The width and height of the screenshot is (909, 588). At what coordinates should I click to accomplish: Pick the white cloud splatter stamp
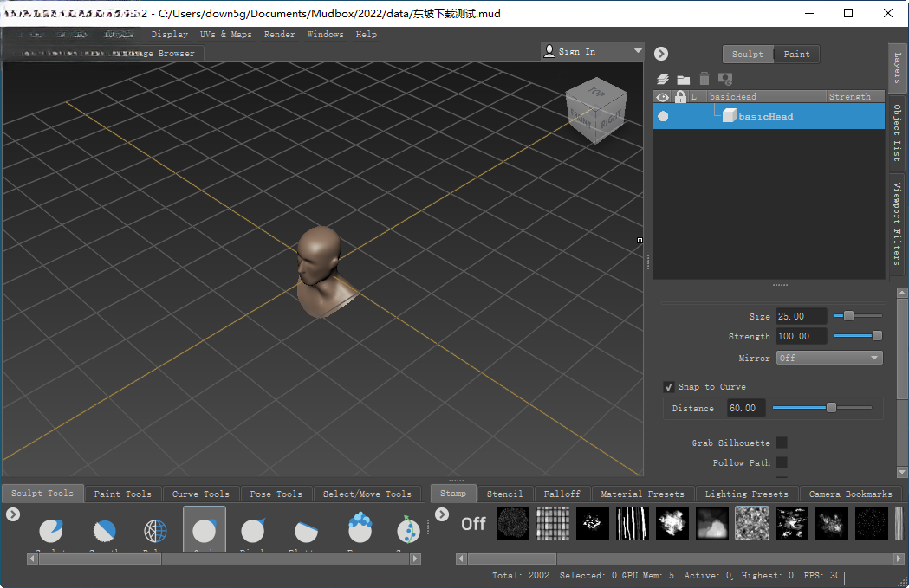click(x=672, y=523)
